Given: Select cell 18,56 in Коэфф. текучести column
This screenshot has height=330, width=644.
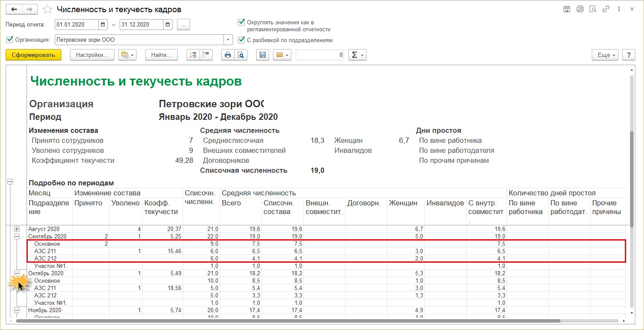Looking at the screenshot, I should [163, 288].
